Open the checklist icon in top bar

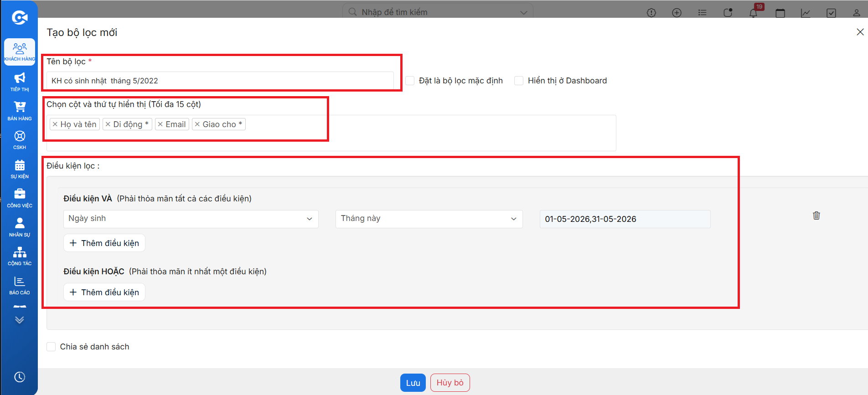click(832, 13)
